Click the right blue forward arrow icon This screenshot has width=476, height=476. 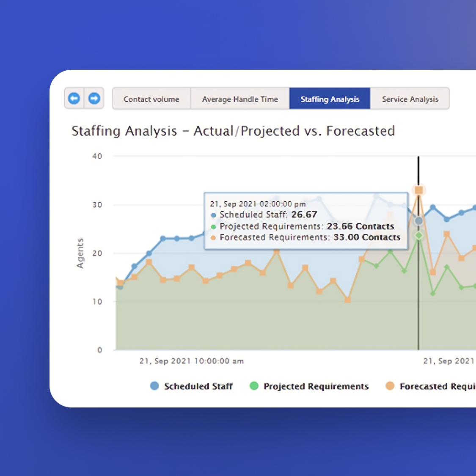point(94,98)
